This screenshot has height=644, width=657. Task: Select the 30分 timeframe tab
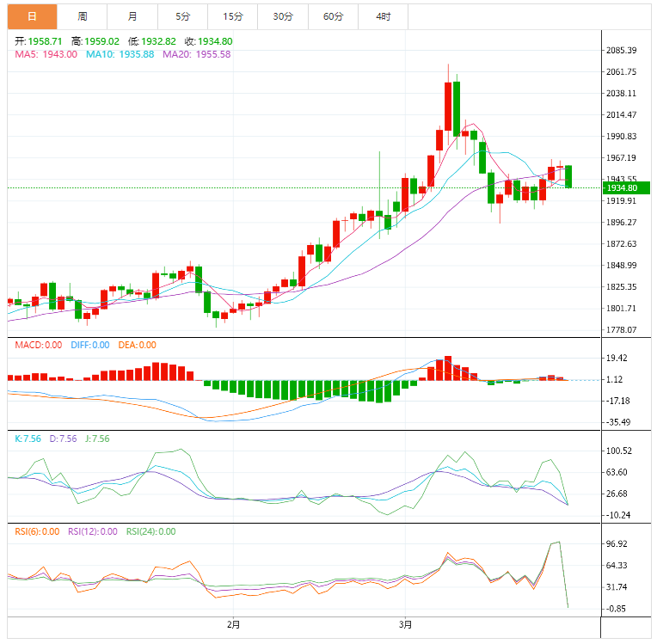[283, 16]
